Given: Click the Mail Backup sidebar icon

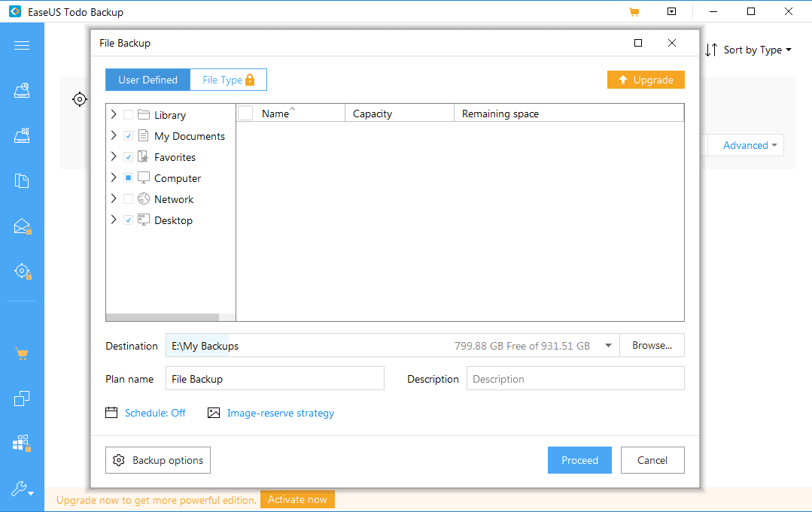Looking at the screenshot, I should coord(22,226).
